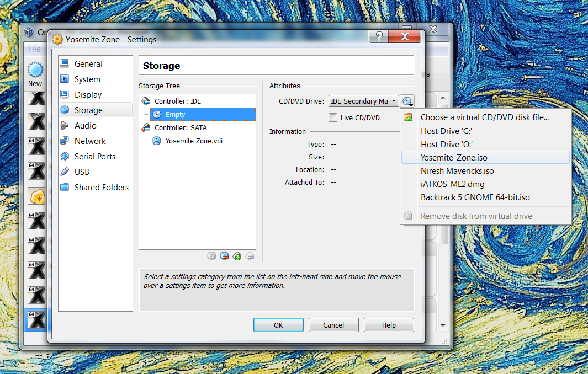This screenshot has height=374, width=588.
Task: Click the CD disk chooser icon button
Action: (407, 101)
